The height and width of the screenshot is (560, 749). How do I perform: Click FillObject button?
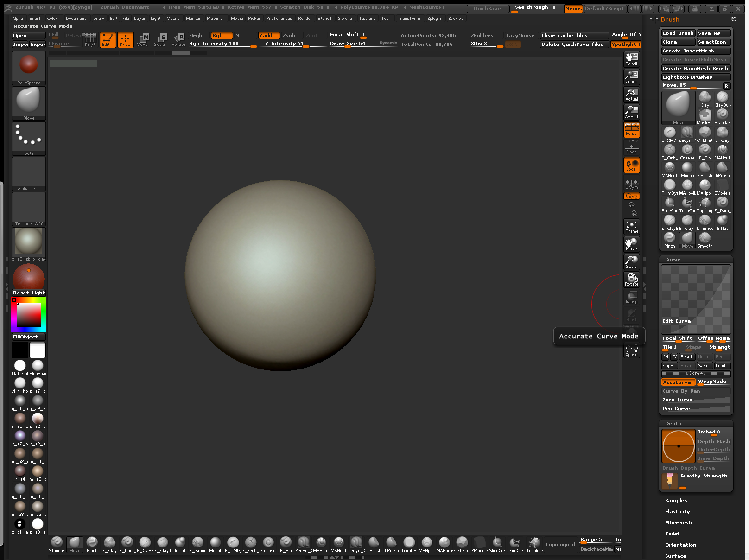(x=29, y=337)
